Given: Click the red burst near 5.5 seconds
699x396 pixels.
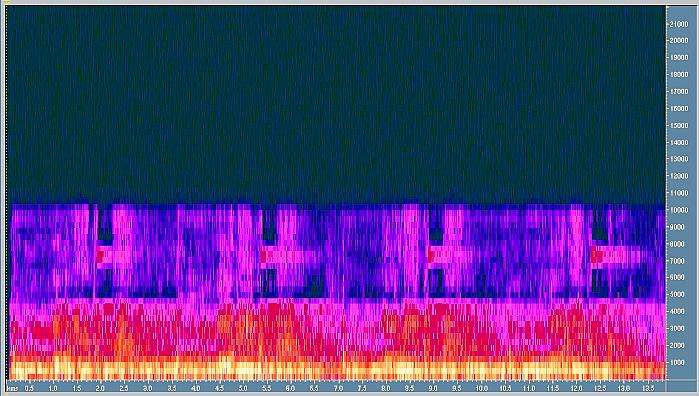Looking at the screenshot, I should pyautogui.click(x=263, y=256).
